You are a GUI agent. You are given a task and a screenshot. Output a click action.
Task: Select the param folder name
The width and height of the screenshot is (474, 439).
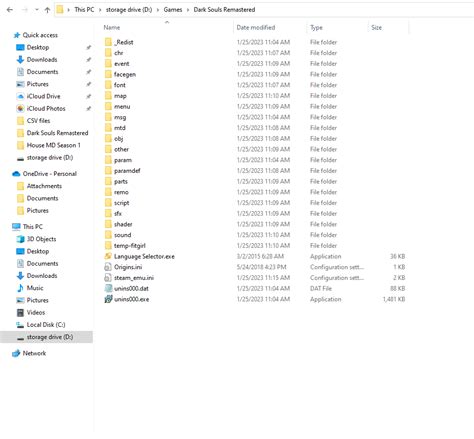[x=123, y=160]
